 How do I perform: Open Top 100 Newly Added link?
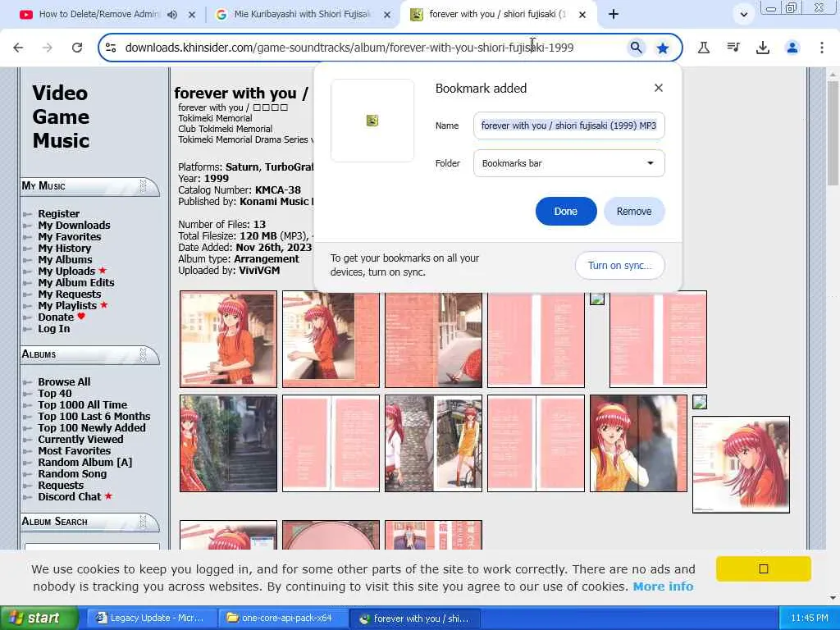click(x=92, y=428)
